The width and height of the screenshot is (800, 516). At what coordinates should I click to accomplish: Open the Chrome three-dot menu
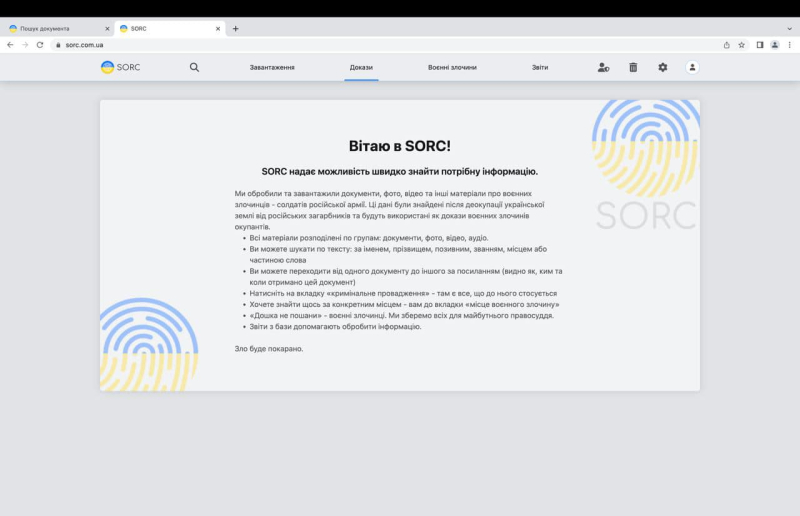[789, 45]
